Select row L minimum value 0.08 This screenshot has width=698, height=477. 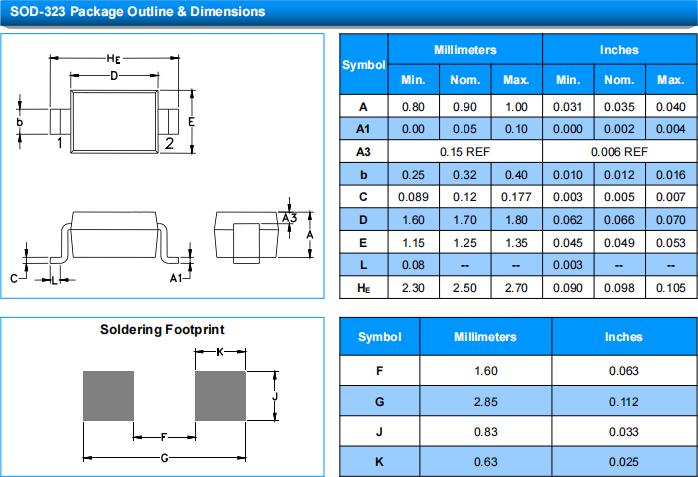tap(413, 265)
